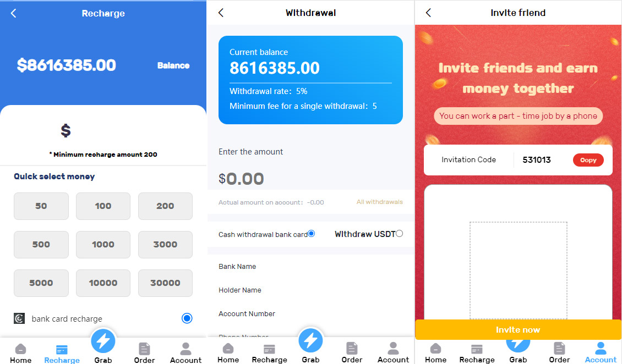Tap Grab lightning icon on Withdrawal panel
This screenshot has height=364, width=622.
pos(310,340)
